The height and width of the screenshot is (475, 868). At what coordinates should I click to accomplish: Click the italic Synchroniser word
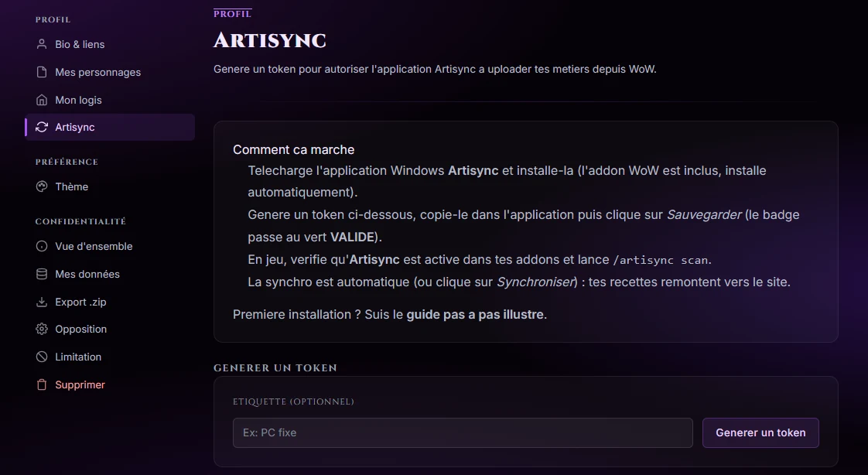click(535, 282)
